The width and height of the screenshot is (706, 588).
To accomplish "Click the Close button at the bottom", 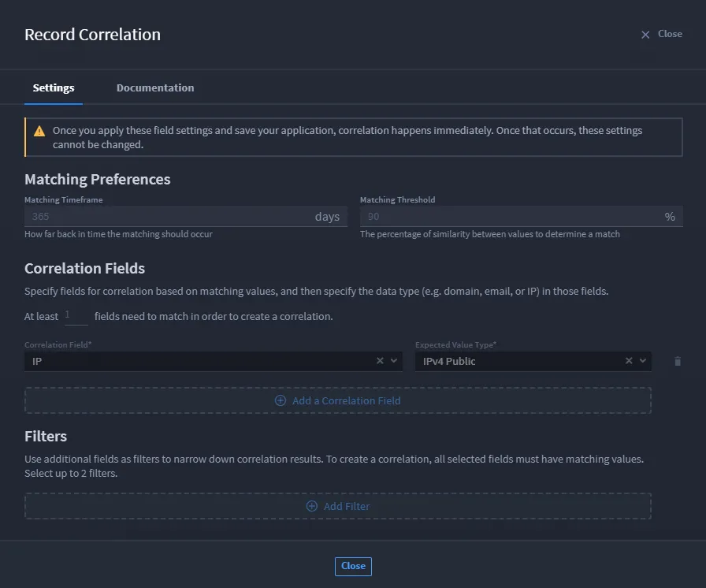I will [353, 566].
